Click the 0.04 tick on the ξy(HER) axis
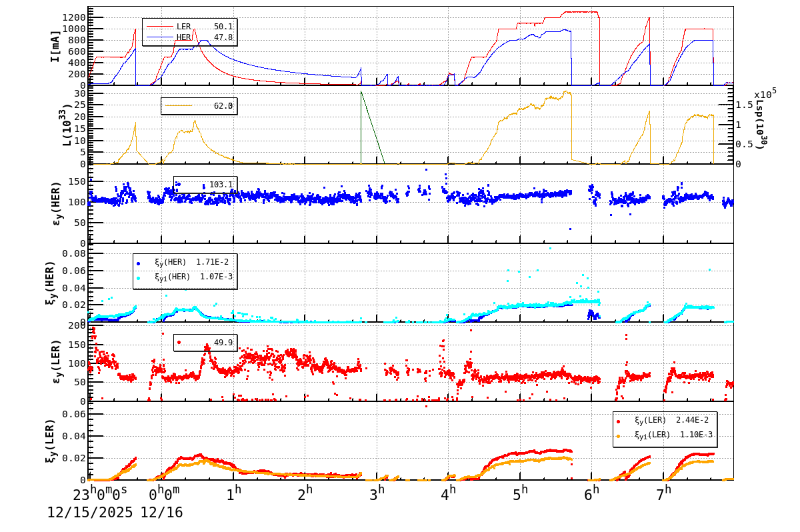The height and width of the screenshot is (532, 800). click(x=73, y=288)
